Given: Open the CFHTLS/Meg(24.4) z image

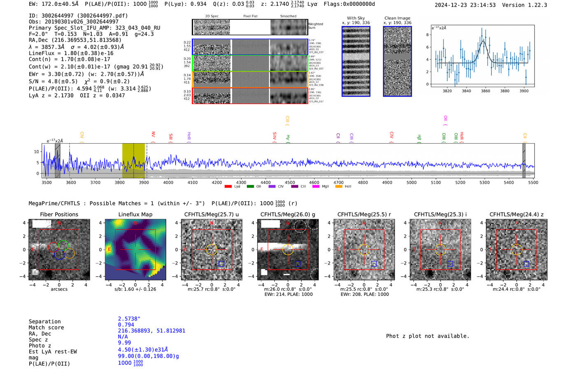Looking at the screenshot, I should click(x=517, y=250).
